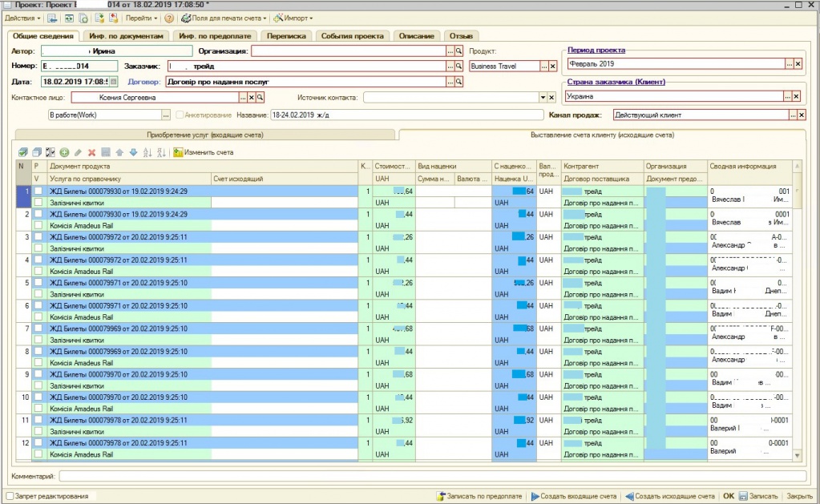
Task: Uncheck all rows with the empty stack icon
Action: pyautogui.click(x=37, y=153)
